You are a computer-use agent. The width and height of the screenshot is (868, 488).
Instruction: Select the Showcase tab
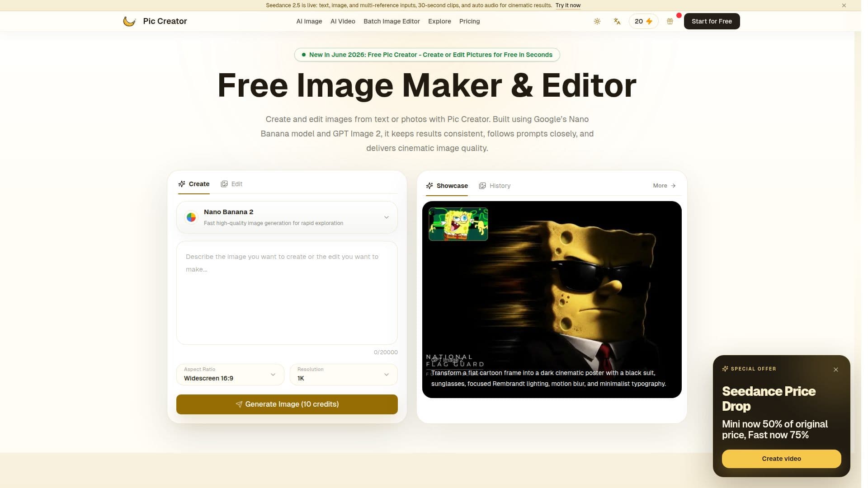[447, 186]
